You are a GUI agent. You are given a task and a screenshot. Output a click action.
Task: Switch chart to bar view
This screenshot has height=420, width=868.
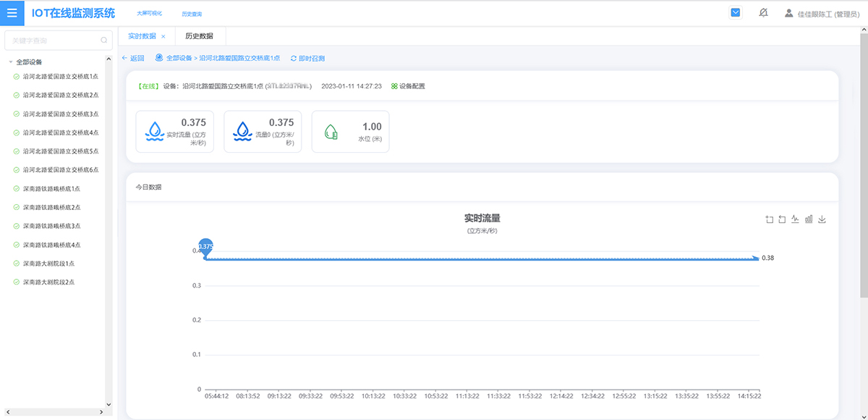pyautogui.click(x=809, y=219)
